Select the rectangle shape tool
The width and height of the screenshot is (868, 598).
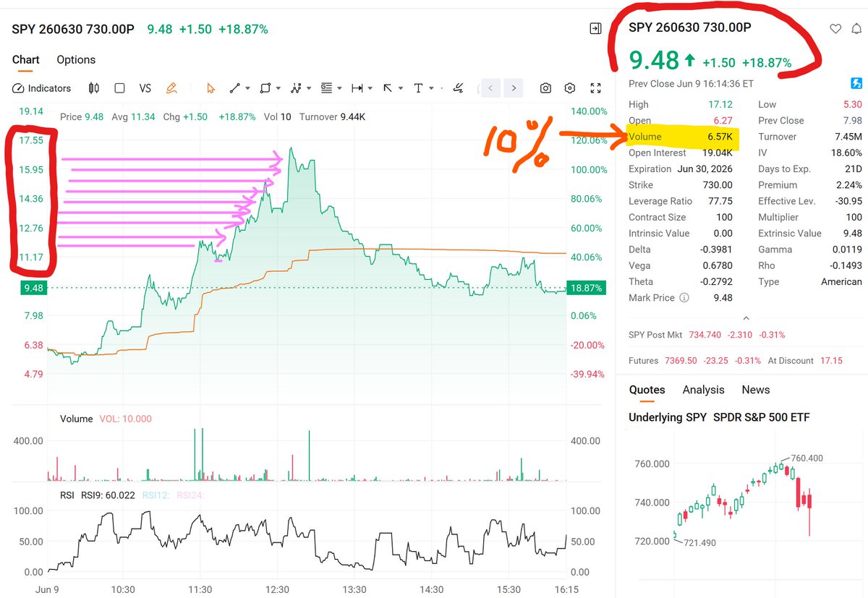tap(265, 88)
